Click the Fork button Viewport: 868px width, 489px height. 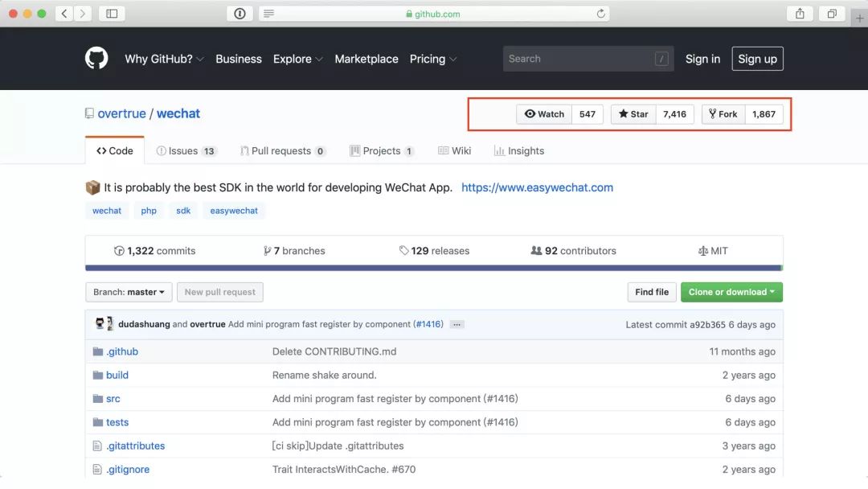pyautogui.click(x=723, y=114)
